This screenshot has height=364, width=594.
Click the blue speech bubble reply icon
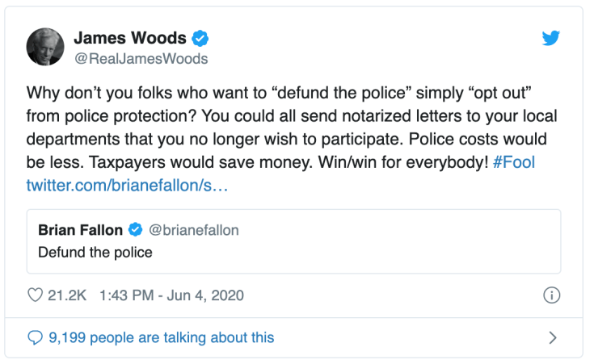tap(35, 337)
